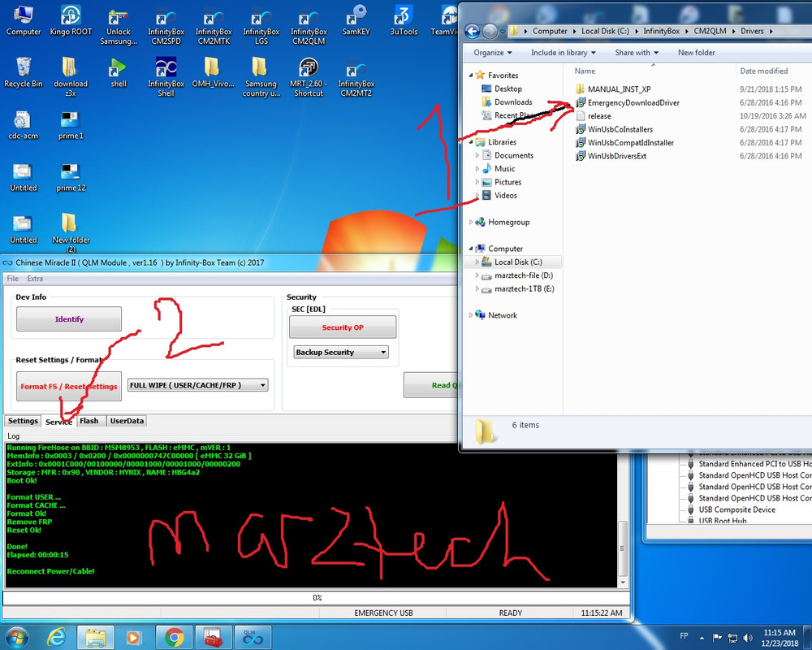This screenshot has height=650, width=812.
Task: Select the prime 1 desktop icon
Action: click(71, 125)
